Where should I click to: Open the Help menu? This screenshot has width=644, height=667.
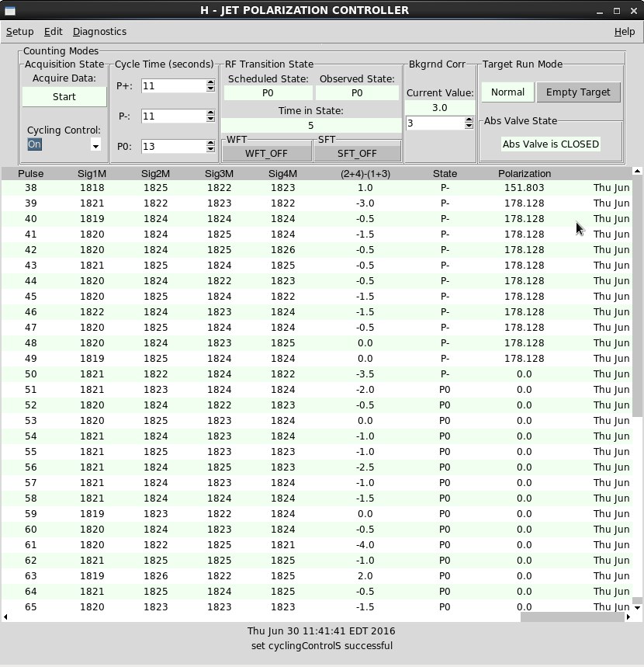(624, 32)
